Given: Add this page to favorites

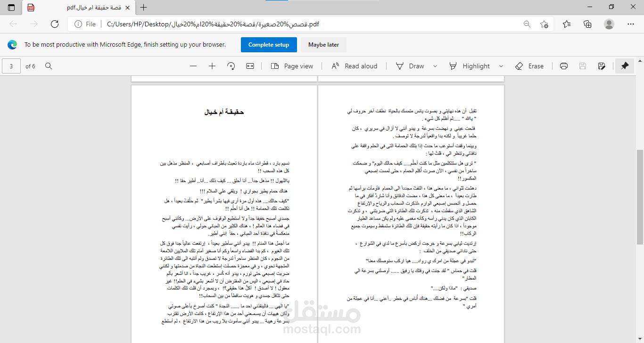Looking at the screenshot, I should 545,24.
